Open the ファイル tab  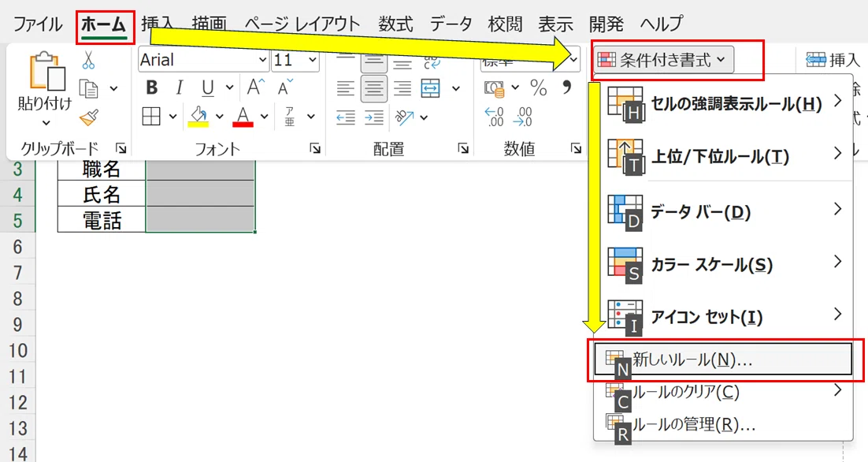(x=38, y=24)
